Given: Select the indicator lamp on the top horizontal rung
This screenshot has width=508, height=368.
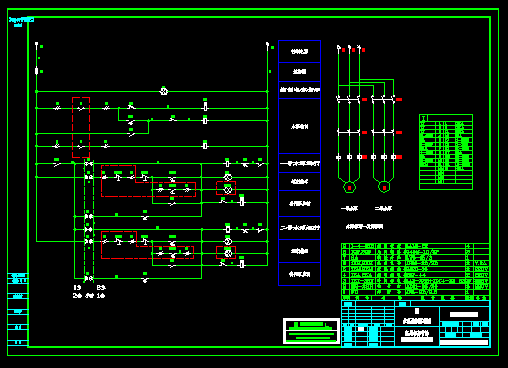Looking at the screenshot, I should (x=164, y=91).
